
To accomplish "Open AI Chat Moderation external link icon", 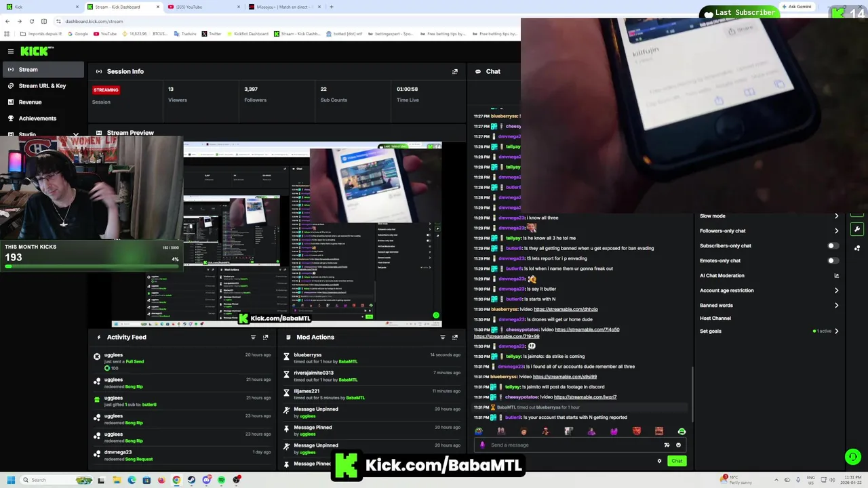I will pos(836,275).
